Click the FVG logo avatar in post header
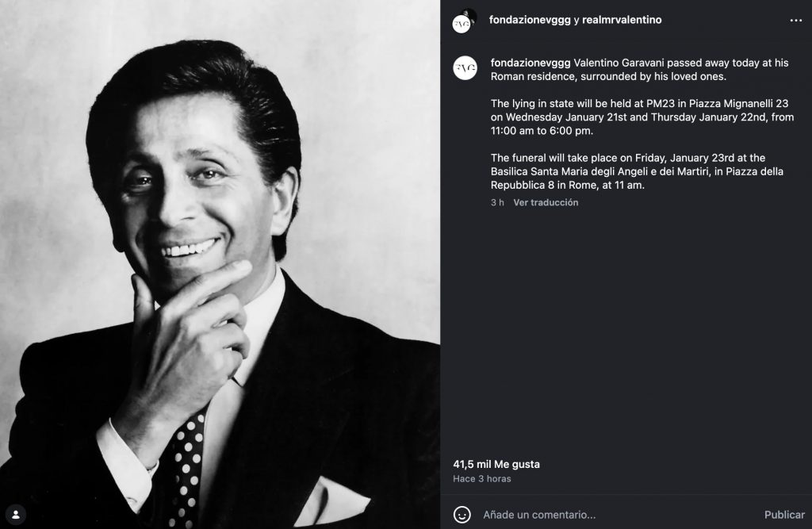This screenshot has width=812, height=529. click(x=461, y=24)
